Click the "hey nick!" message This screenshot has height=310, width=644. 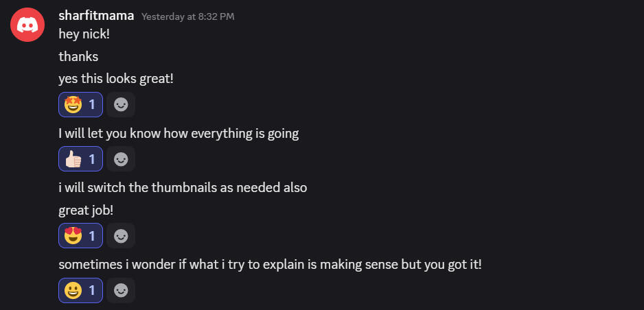click(x=84, y=34)
